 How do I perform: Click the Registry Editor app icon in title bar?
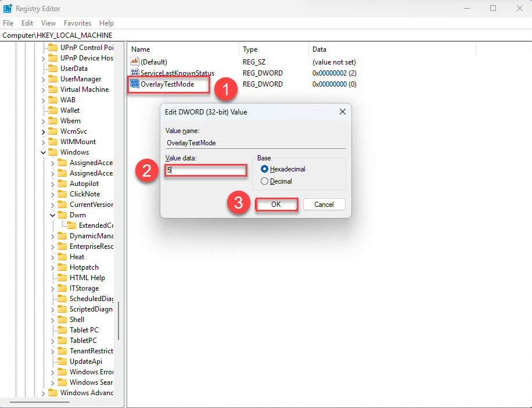click(x=8, y=9)
